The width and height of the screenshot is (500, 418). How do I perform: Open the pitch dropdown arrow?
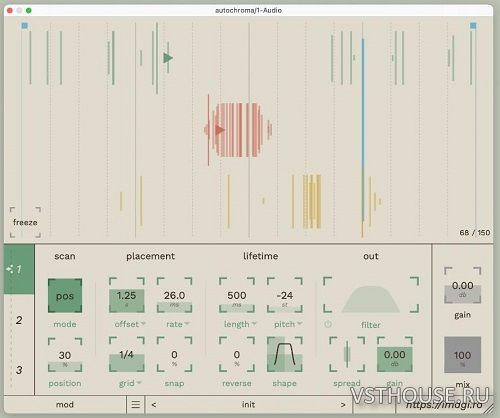pyautogui.click(x=299, y=323)
